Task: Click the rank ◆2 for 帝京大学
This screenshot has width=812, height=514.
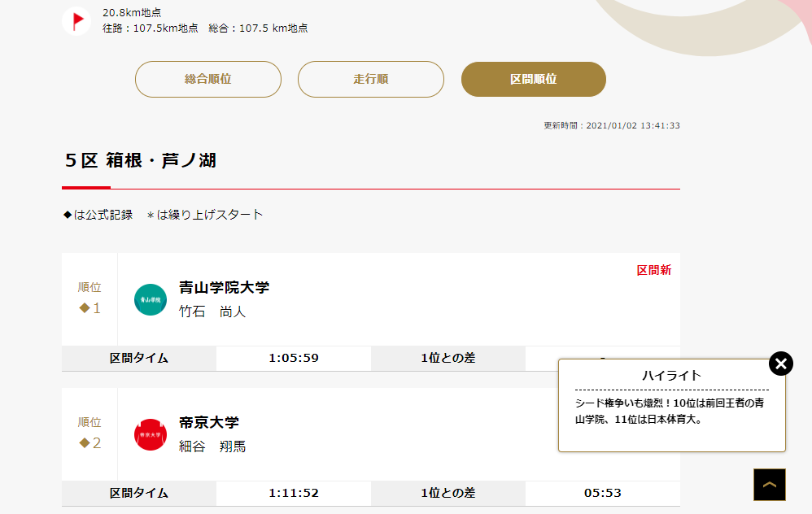Action: 89,443
